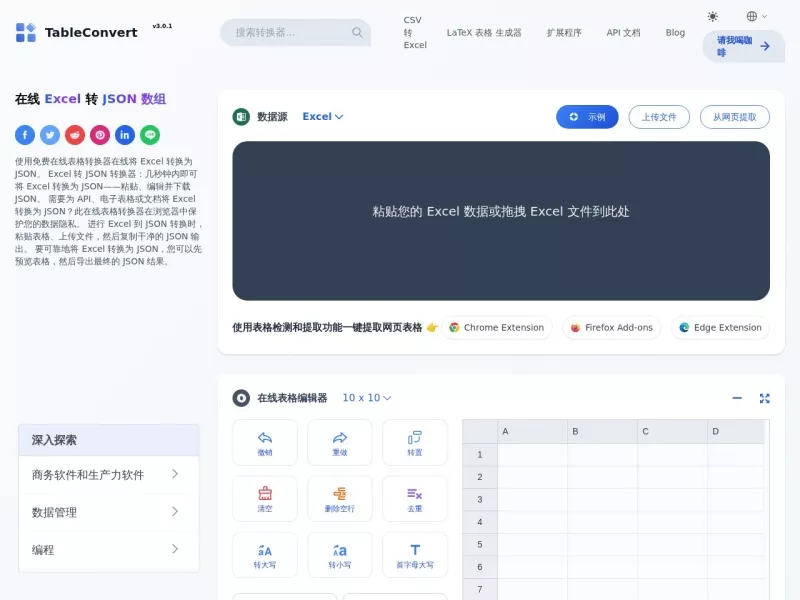800x600 pixels.
Task: Open CSV 转 Excel nav item
Action: tap(415, 33)
